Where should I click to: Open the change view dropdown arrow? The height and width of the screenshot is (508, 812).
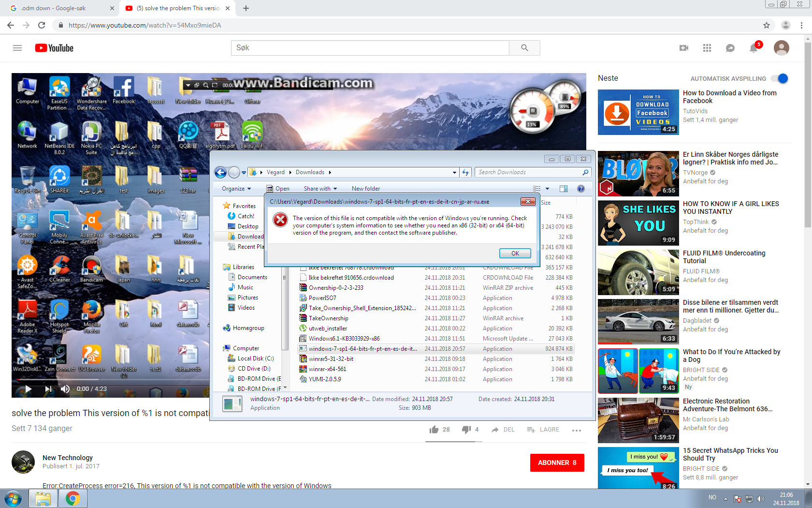click(547, 189)
